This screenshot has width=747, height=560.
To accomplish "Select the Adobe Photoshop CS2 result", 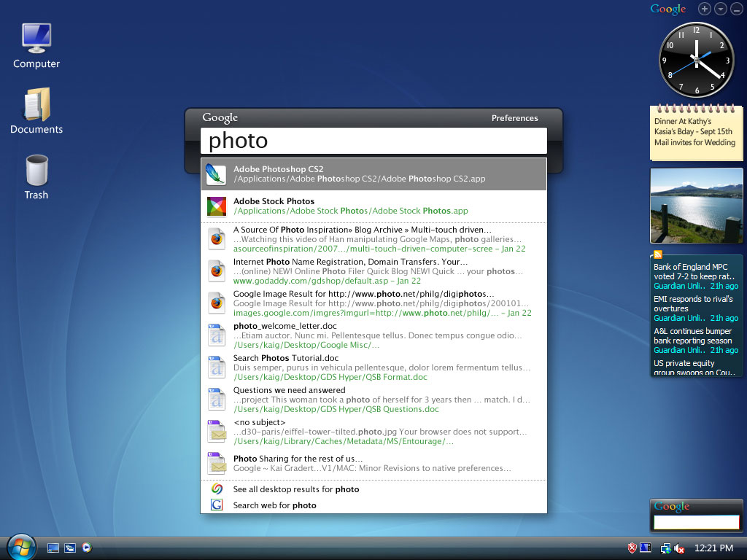I will 373,174.
